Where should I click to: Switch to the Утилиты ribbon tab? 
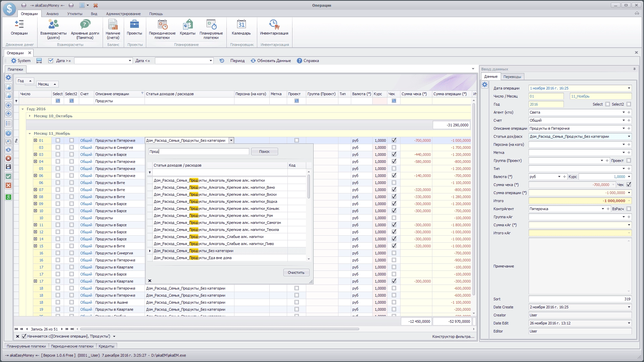click(74, 14)
